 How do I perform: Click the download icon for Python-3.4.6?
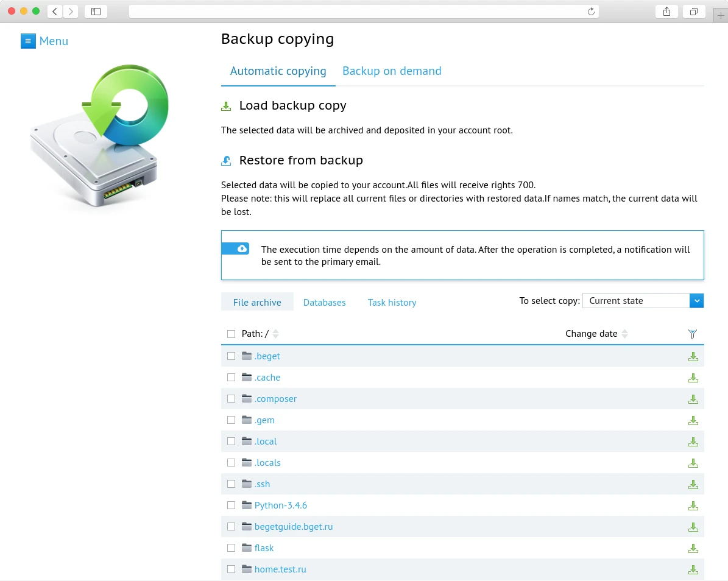tap(693, 505)
